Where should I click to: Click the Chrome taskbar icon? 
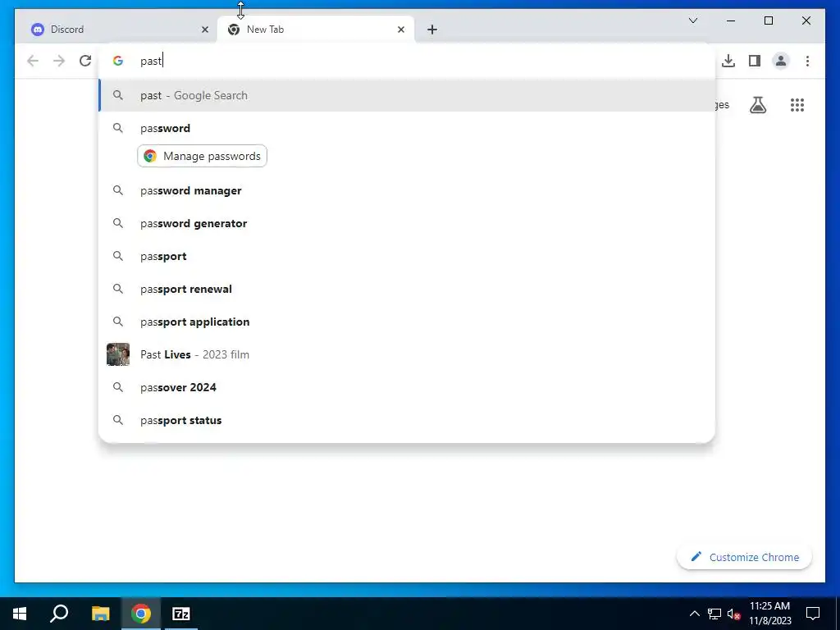click(141, 614)
